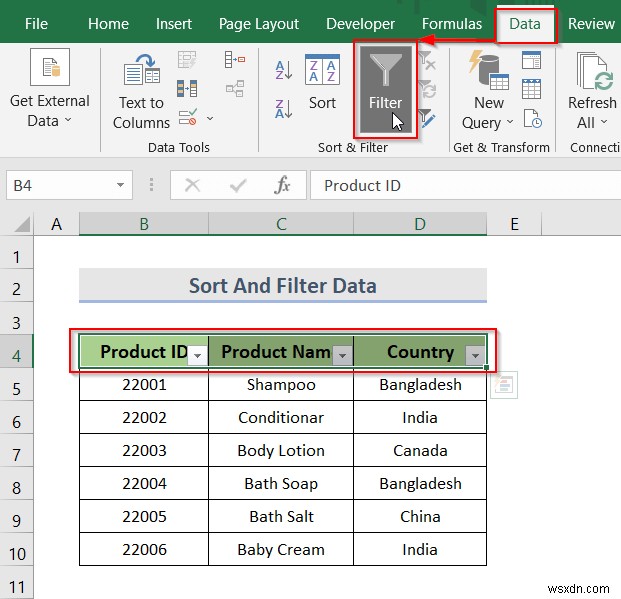Click cell containing Baby Cream
Screen dimensions: 621x599
281,549
